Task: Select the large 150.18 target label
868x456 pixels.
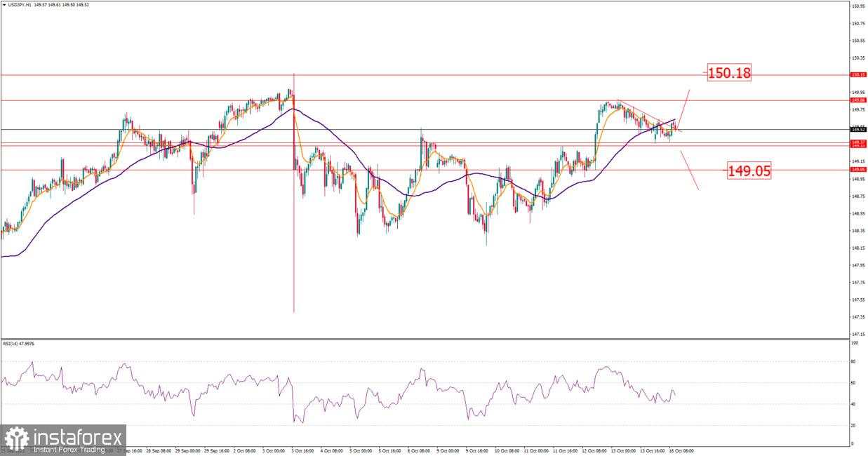Action: tap(729, 72)
